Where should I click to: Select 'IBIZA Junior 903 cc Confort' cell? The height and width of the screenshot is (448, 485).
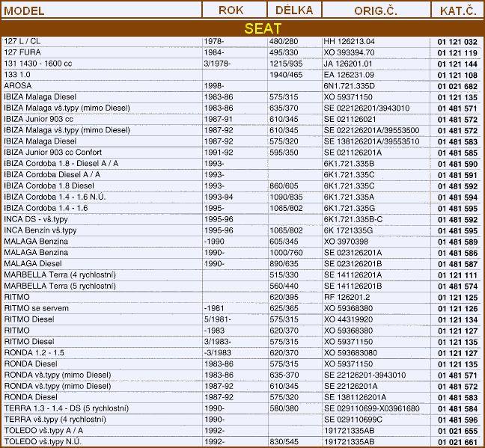(x=52, y=153)
